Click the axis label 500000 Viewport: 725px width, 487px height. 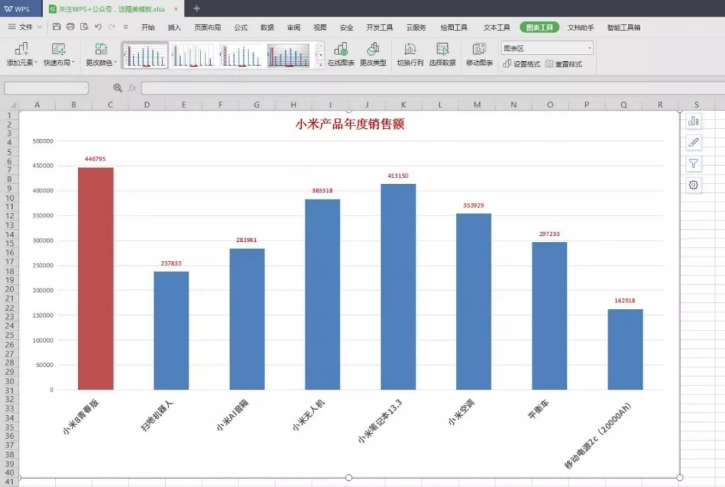click(43, 141)
